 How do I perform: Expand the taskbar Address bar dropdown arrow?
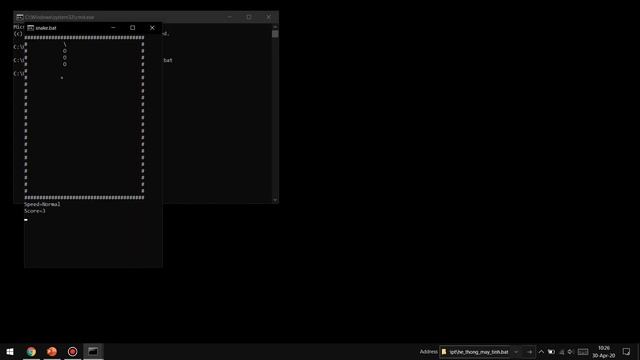tap(516, 352)
